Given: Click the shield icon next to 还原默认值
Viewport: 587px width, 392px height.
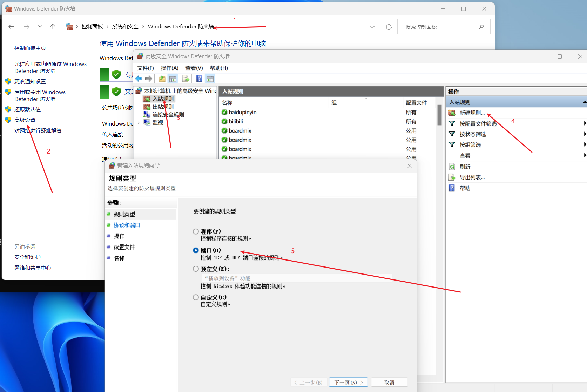Looking at the screenshot, I should point(8,109).
